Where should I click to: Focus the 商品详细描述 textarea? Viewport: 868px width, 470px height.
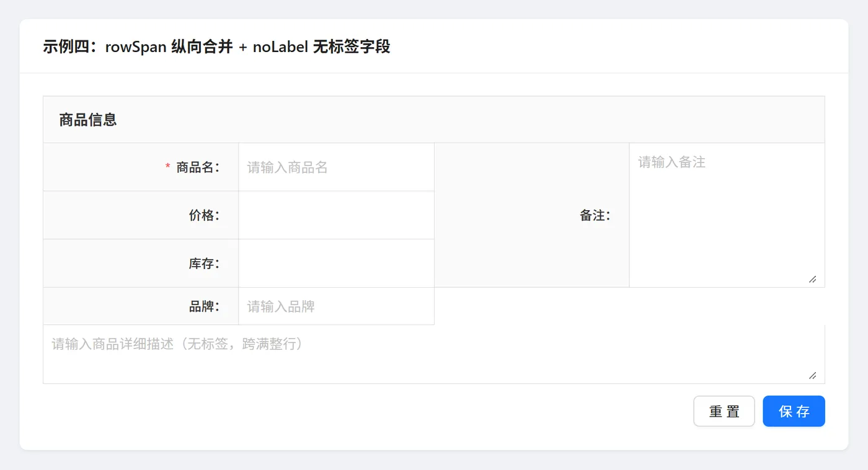(x=433, y=353)
